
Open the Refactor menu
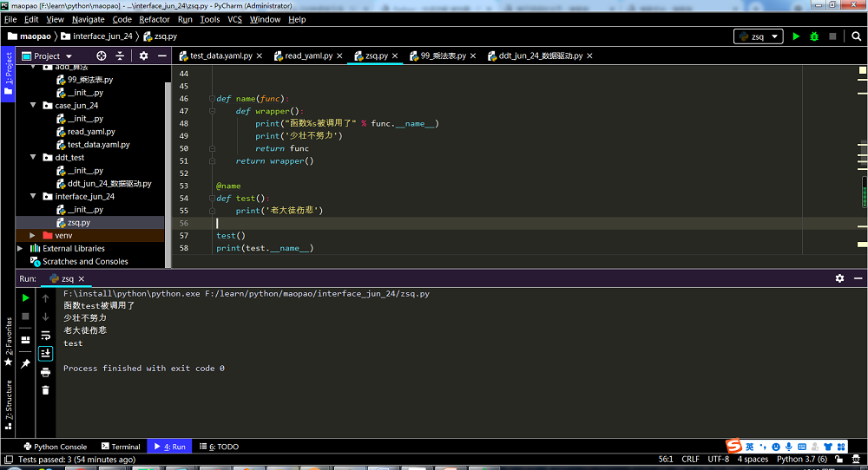155,19
